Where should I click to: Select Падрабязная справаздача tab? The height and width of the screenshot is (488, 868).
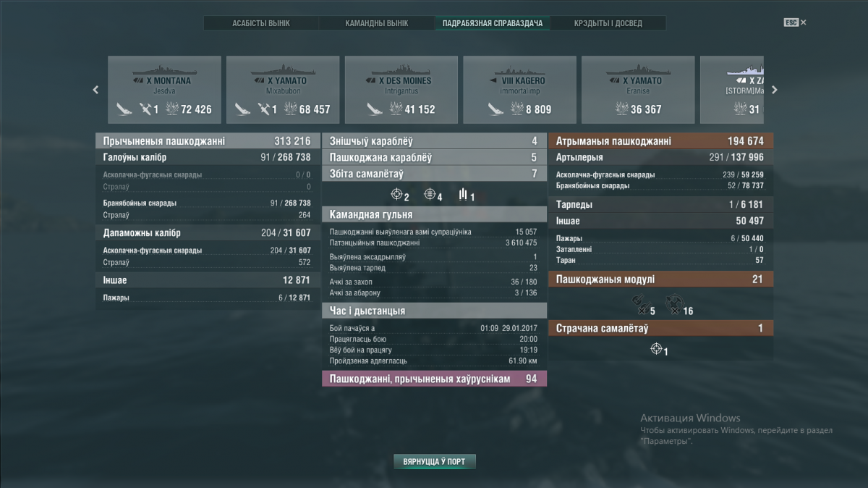pos(493,23)
